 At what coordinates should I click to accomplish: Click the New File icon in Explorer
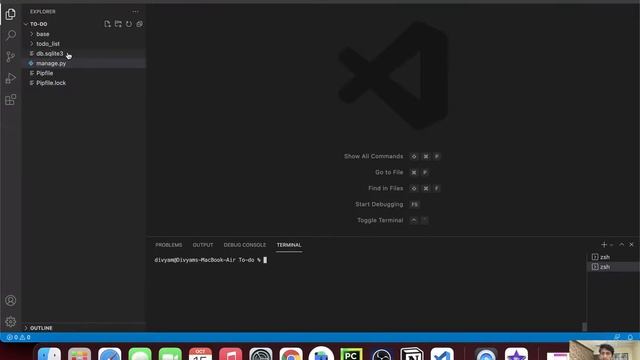(x=107, y=24)
